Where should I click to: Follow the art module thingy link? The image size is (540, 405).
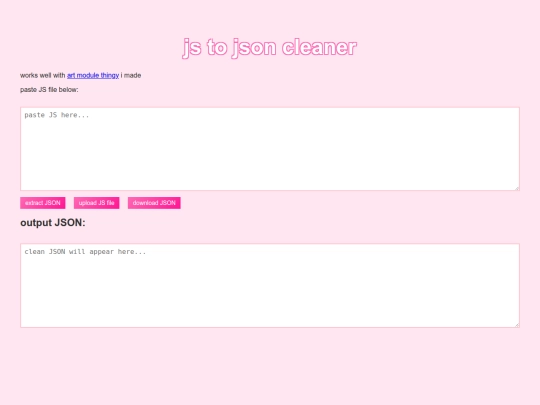pos(93,75)
